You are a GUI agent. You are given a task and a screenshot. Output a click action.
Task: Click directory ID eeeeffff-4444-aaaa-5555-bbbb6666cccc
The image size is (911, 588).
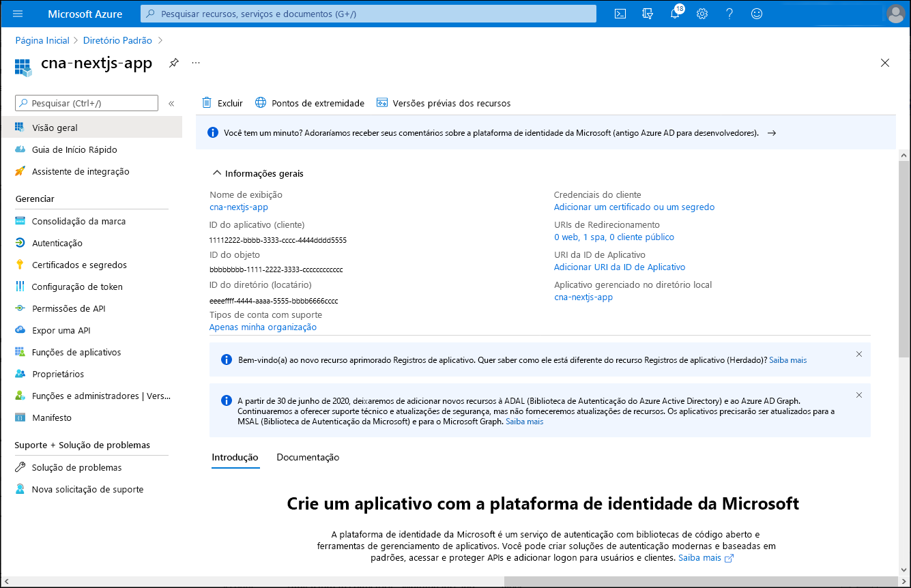pos(274,300)
